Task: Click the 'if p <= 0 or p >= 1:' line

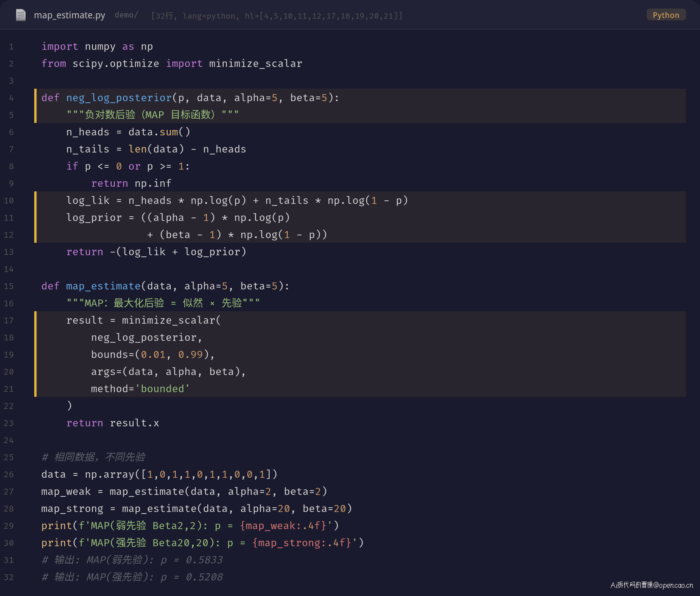Action: (128, 167)
